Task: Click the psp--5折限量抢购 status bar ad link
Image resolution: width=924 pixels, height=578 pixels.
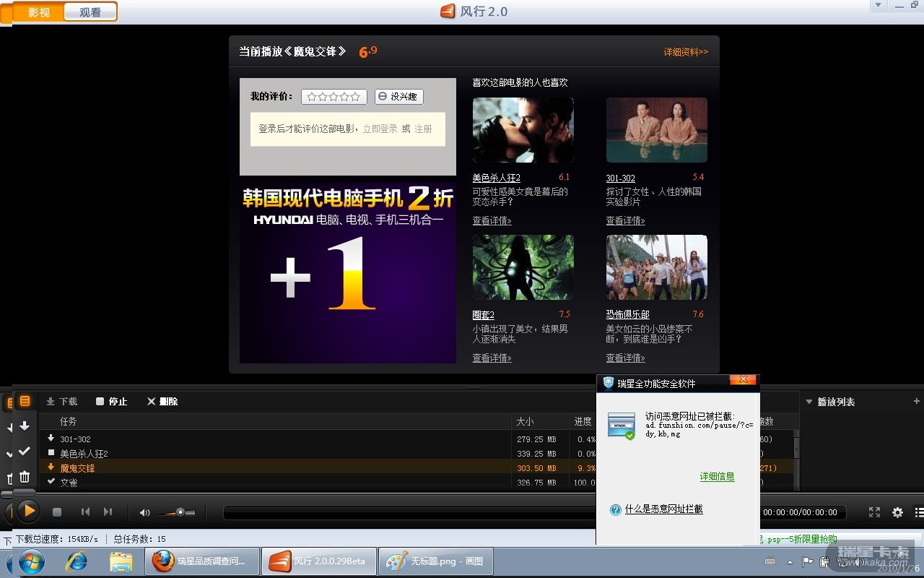Action: tap(802, 539)
